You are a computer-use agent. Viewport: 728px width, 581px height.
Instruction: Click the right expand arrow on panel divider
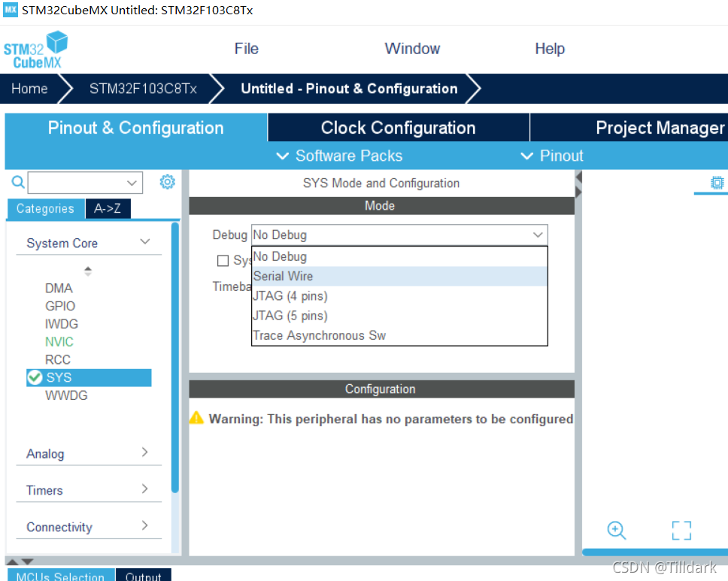578,192
